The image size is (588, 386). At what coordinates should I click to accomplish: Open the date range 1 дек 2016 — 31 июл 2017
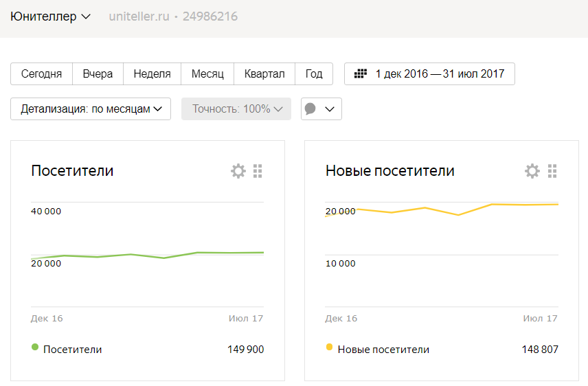pos(429,74)
